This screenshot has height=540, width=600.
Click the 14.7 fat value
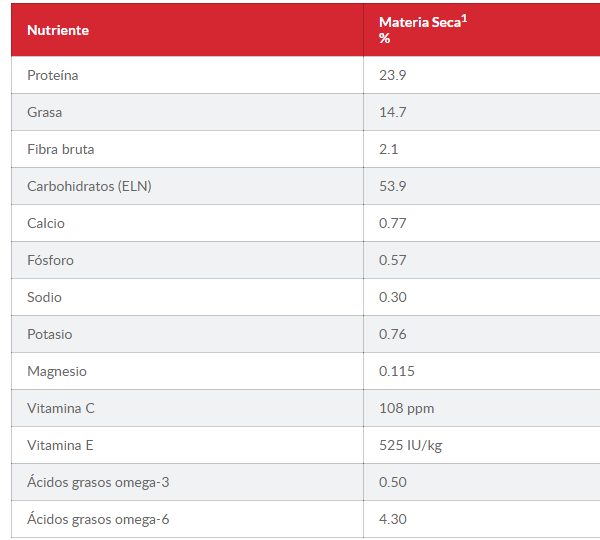coord(393,112)
